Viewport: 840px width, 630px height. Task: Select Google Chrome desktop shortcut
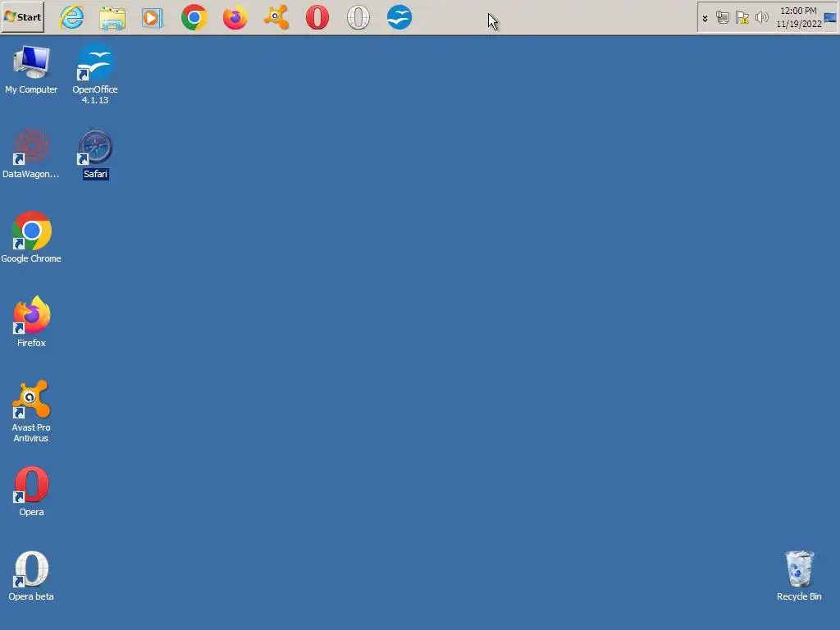coord(31,237)
